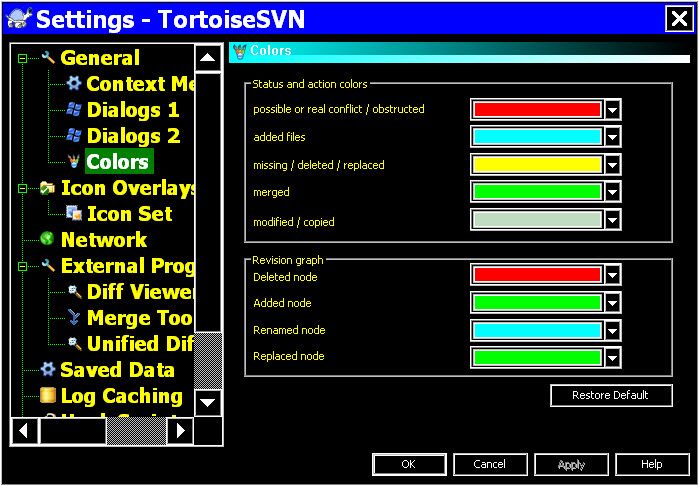Click the green merged color swatch
Image resolution: width=699 pixels, height=486 pixels.
(x=537, y=192)
